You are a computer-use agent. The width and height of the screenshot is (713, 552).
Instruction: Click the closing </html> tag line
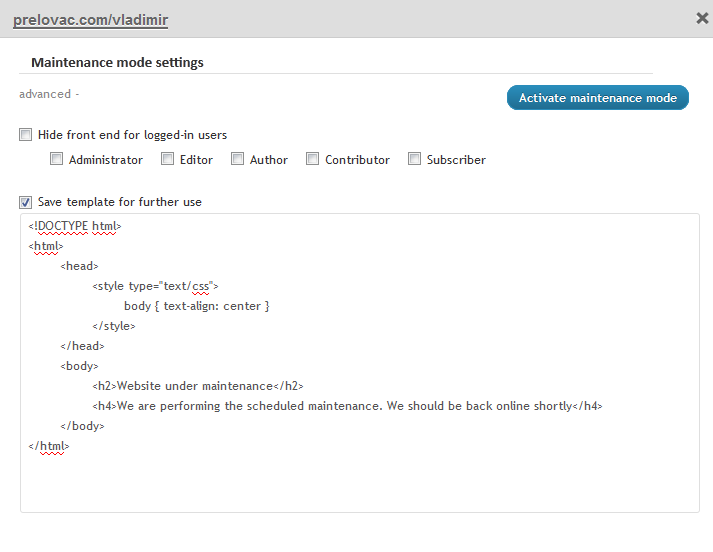(x=49, y=446)
